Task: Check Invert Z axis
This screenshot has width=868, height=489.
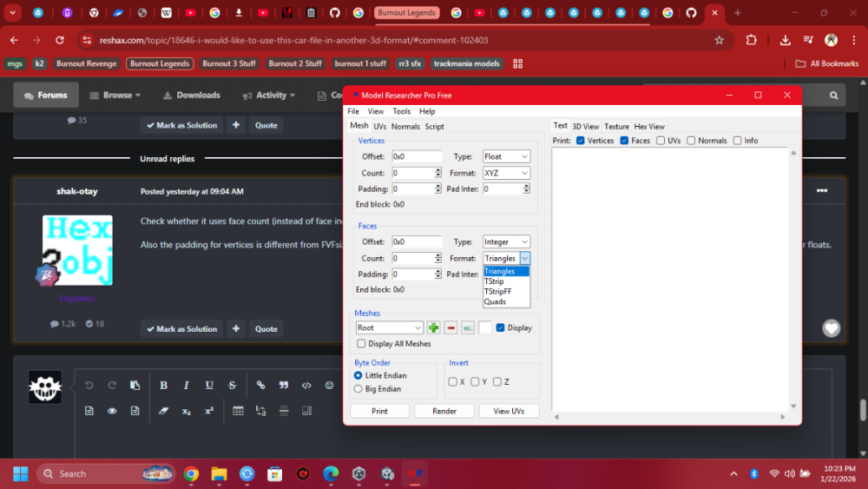Action: coord(497,381)
